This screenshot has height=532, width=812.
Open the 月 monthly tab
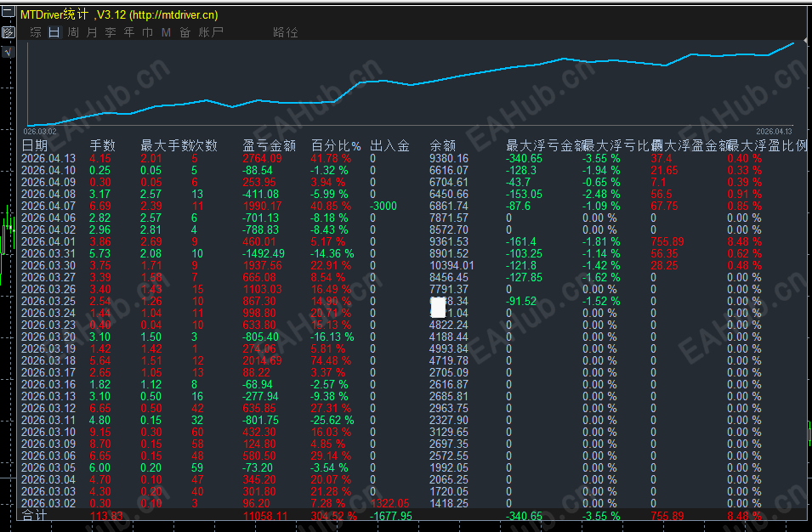[x=92, y=32]
